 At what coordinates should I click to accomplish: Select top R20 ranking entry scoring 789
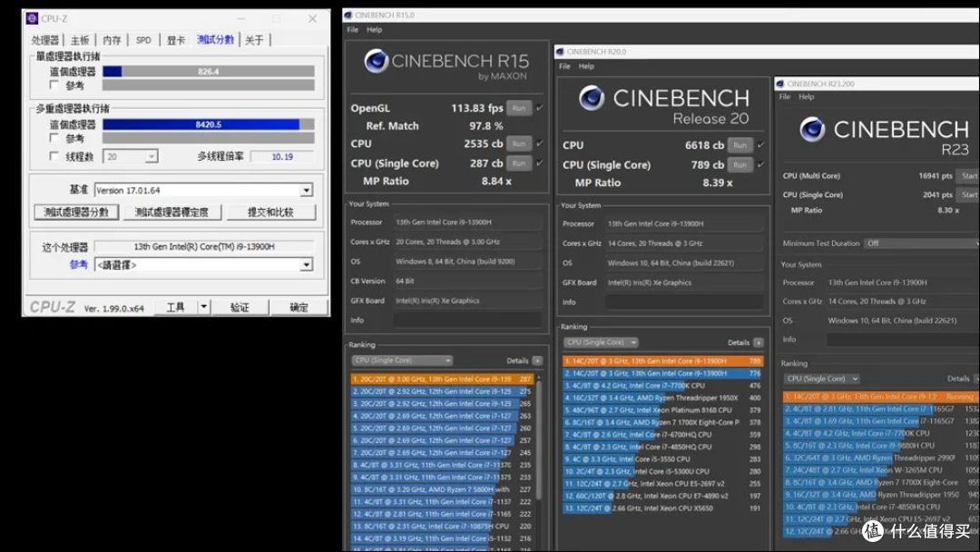662,361
